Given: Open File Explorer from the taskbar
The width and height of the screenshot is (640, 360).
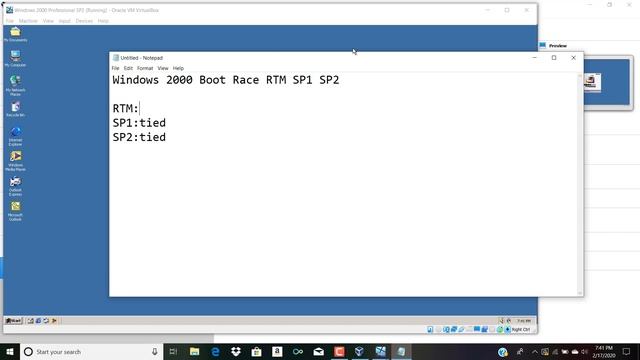Looking at the screenshot, I should [x=195, y=352].
